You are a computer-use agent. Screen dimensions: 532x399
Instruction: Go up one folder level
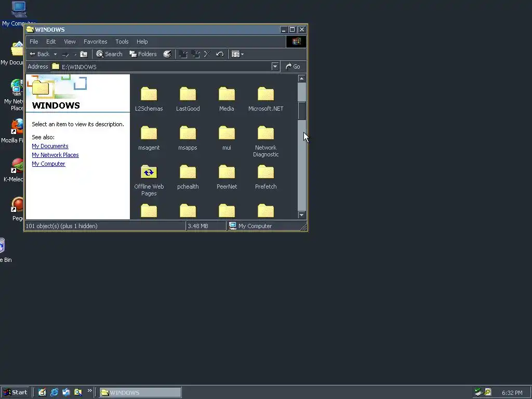84,54
